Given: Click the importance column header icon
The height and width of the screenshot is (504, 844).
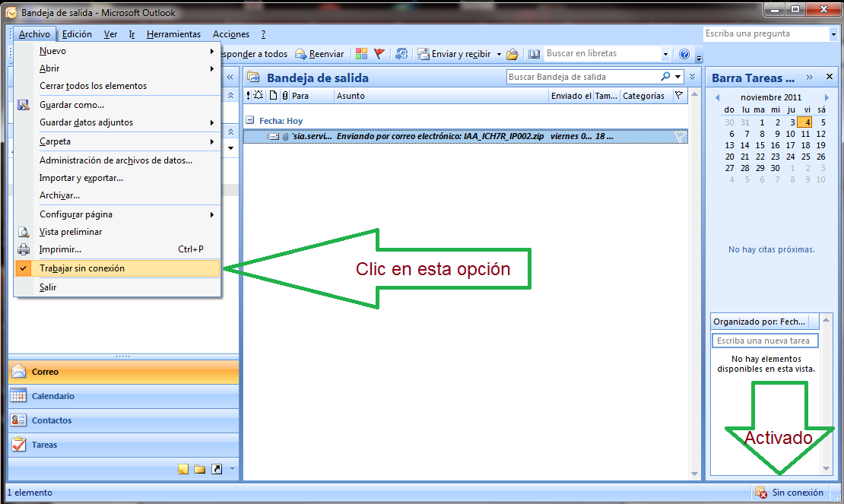Looking at the screenshot, I should coord(248,96).
